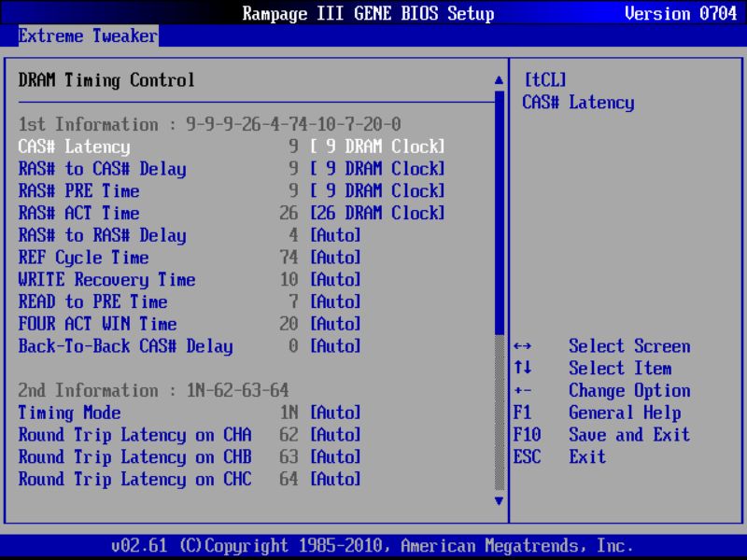
Task: Click the 1st Information timing summary line
Action: (209, 125)
